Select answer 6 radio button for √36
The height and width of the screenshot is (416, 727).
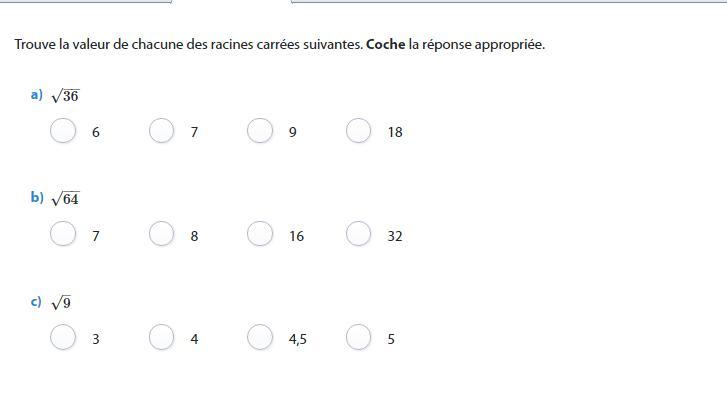[x=63, y=130]
